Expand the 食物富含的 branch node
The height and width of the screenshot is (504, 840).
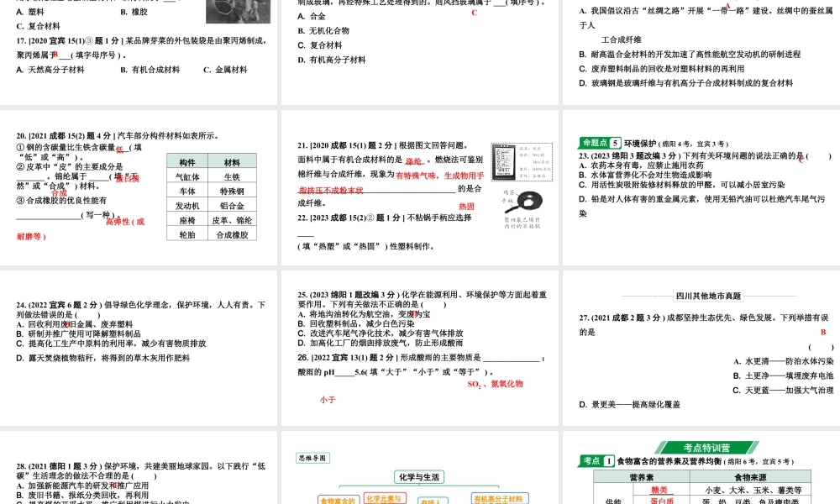(336, 500)
